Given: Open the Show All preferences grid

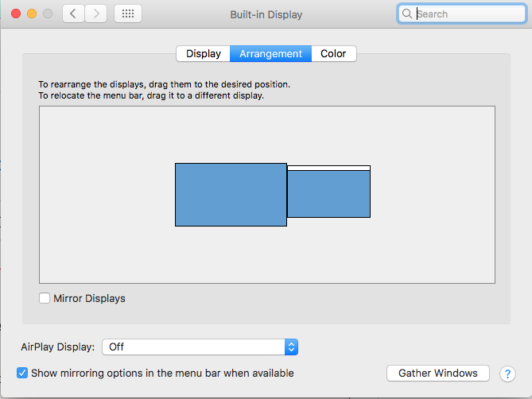Looking at the screenshot, I should 128,14.
